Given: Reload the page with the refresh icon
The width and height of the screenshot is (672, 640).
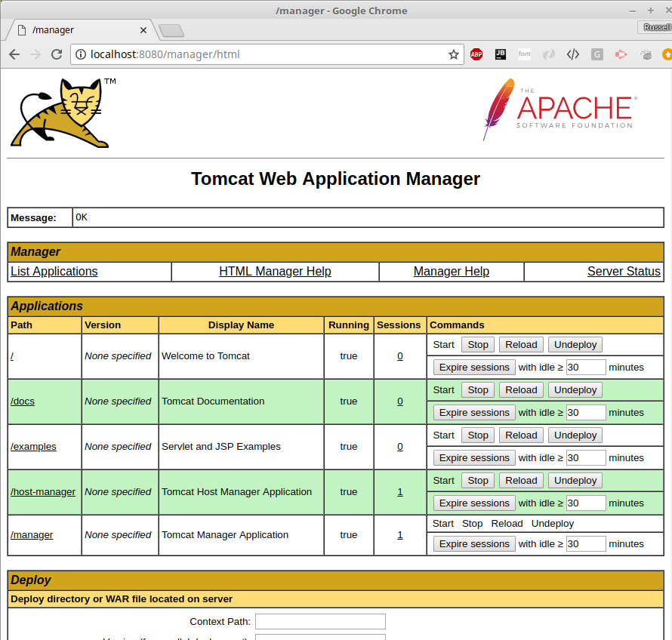Looking at the screenshot, I should point(57,54).
